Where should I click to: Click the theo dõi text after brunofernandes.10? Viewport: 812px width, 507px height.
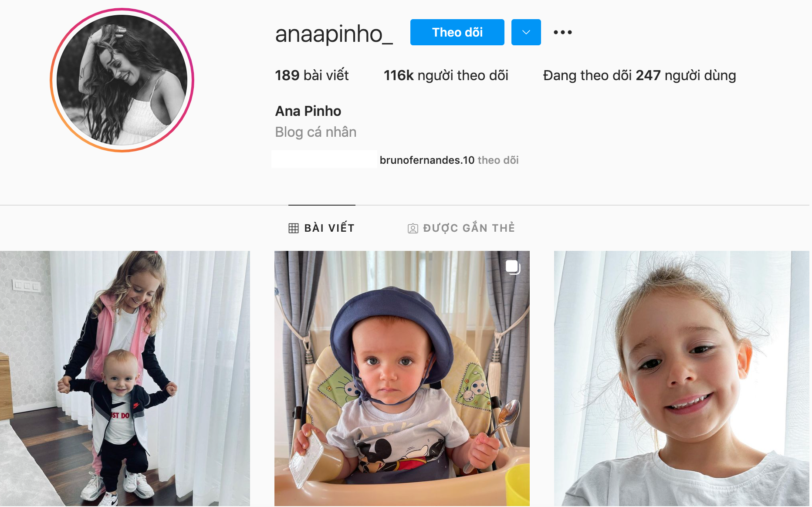tap(498, 160)
